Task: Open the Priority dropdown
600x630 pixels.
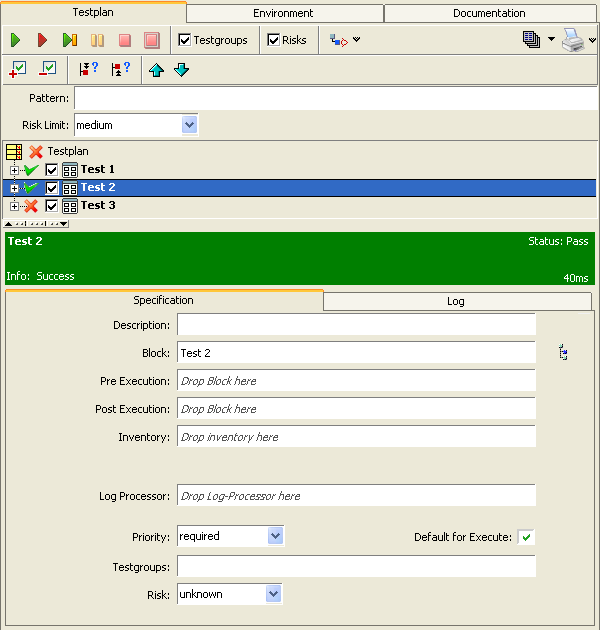Action: tap(275, 536)
